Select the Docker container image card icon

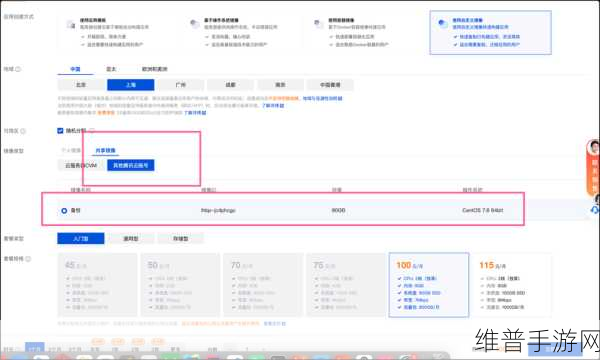click(318, 24)
